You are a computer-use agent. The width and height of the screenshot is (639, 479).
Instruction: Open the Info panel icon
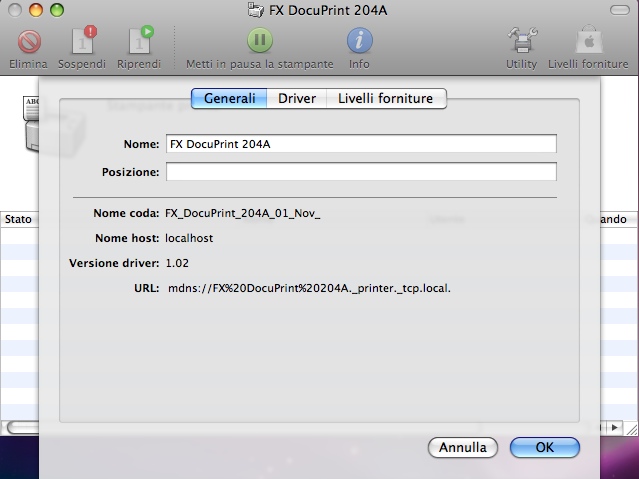359,40
